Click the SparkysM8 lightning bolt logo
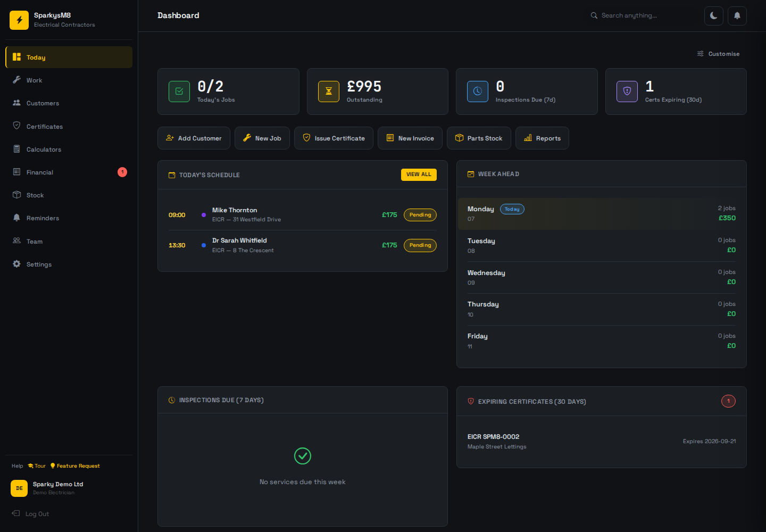 point(19,20)
